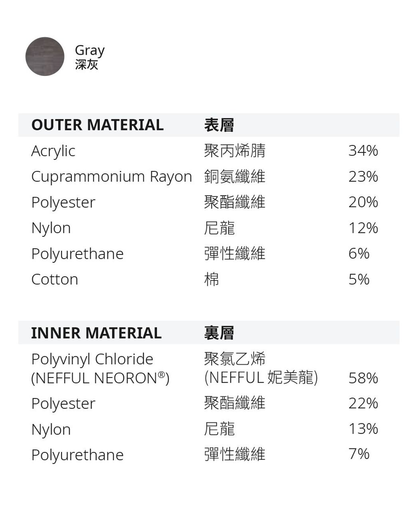Click the 表層 header text
The height and width of the screenshot is (532, 409).
point(219,125)
